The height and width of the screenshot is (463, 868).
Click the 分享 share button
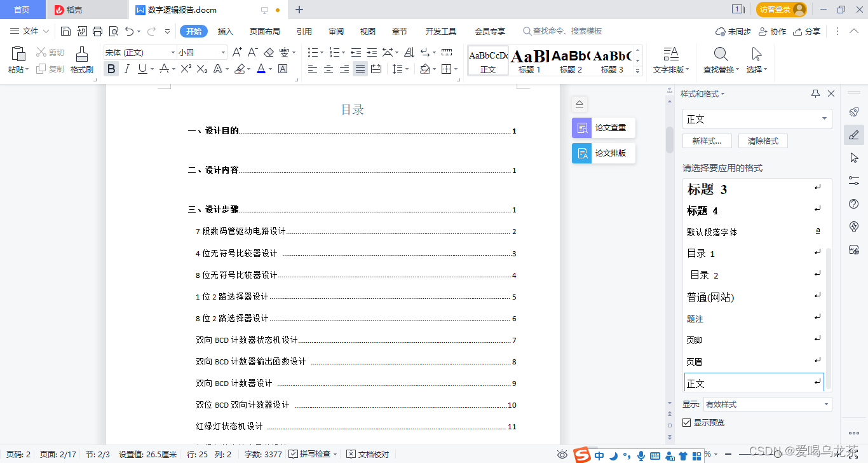[x=807, y=31]
